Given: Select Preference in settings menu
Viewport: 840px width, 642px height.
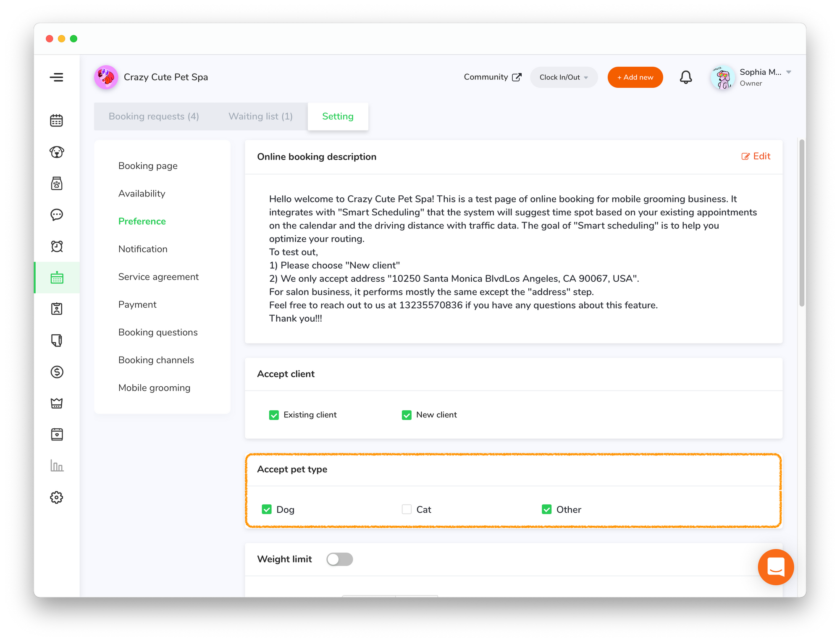Looking at the screenshot, I should [142, 221].
